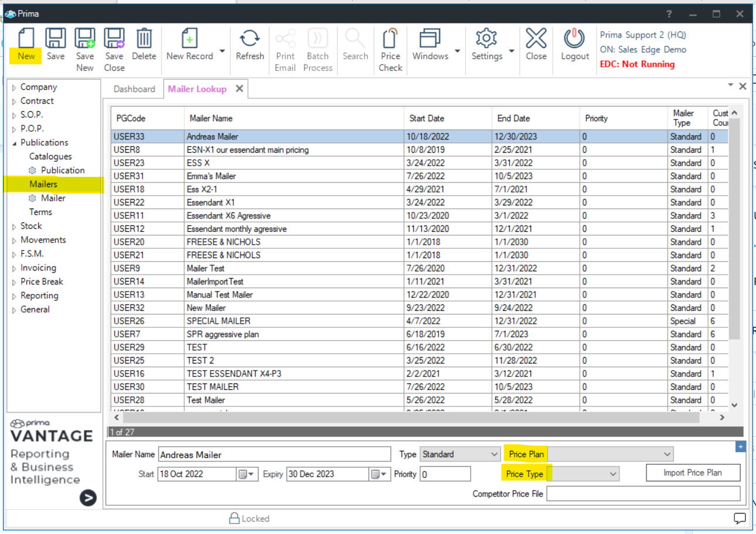The width and height of the screenshot is (756, 534).
Task: Sort by the PGCode column header
Action: point(148,118)
